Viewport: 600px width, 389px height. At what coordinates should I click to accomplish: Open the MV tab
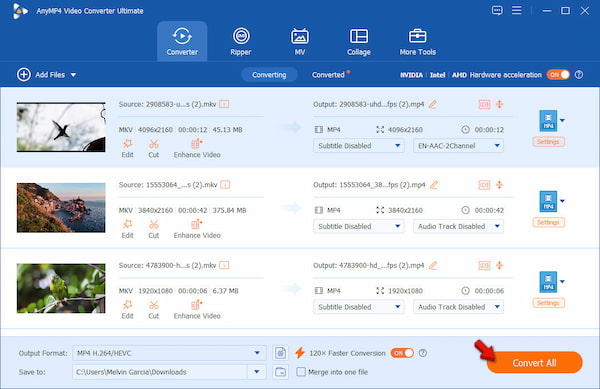coord(300,41)
